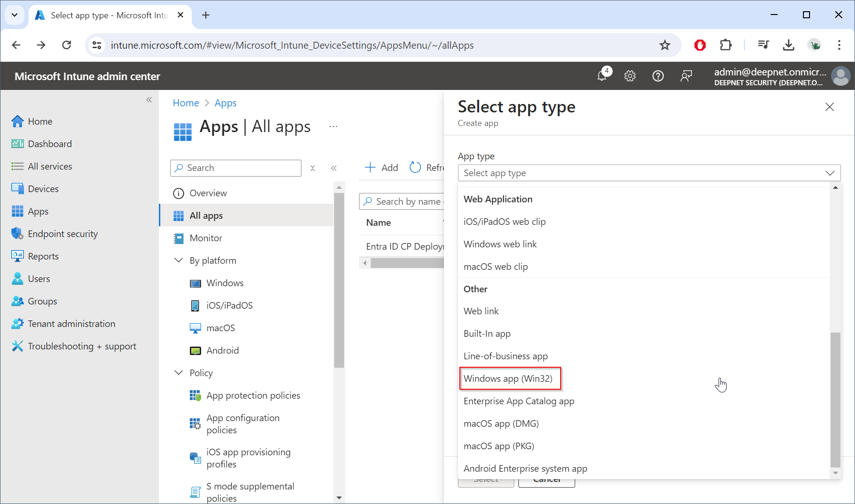Click the dropdown list scrollbar thumb

tap(835, 398)
